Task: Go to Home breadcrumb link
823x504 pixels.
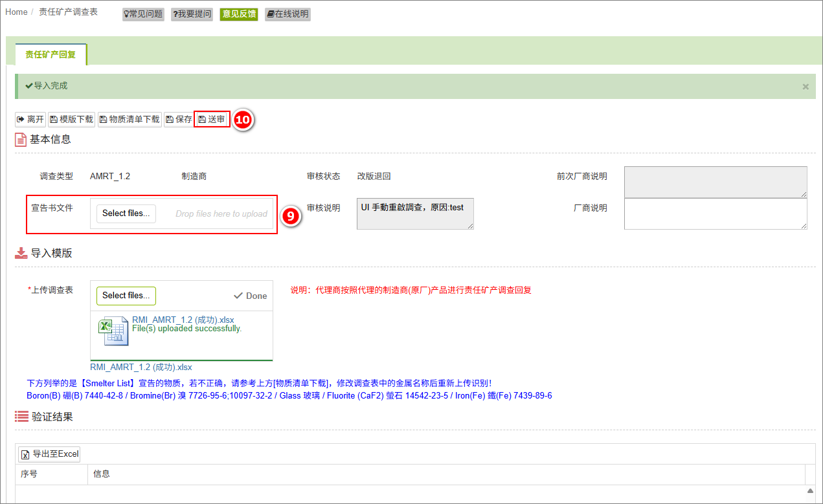Action: pyautogui.click(x=16, y=12)
